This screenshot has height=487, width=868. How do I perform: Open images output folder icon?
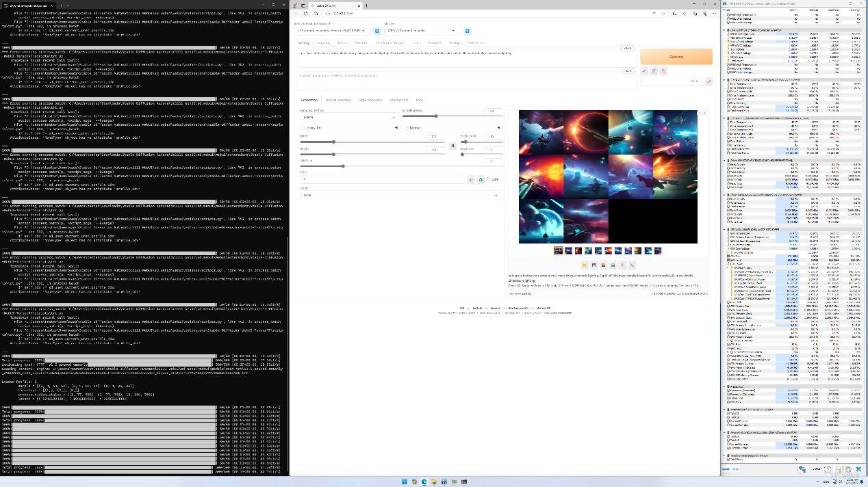coord(584,265)
